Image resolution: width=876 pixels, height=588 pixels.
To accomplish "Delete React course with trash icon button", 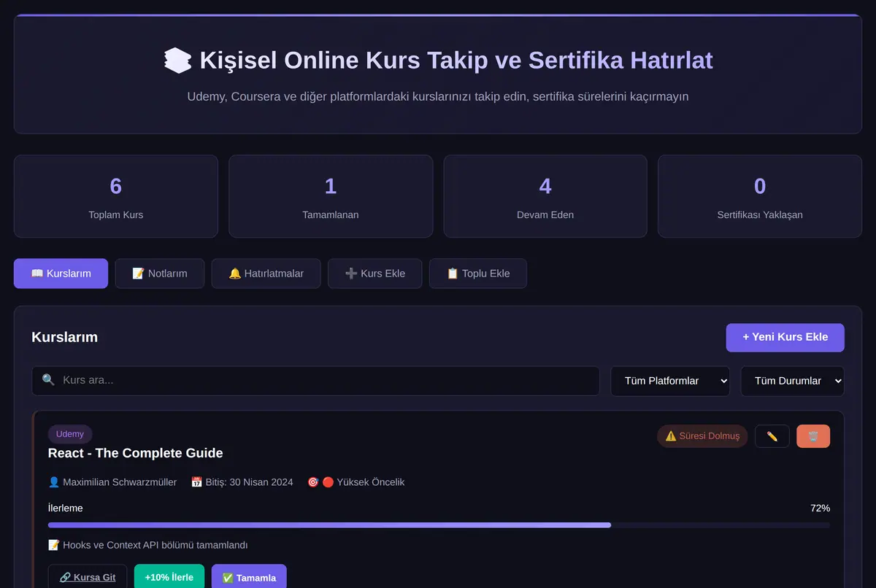I will [x=813, y=436].
